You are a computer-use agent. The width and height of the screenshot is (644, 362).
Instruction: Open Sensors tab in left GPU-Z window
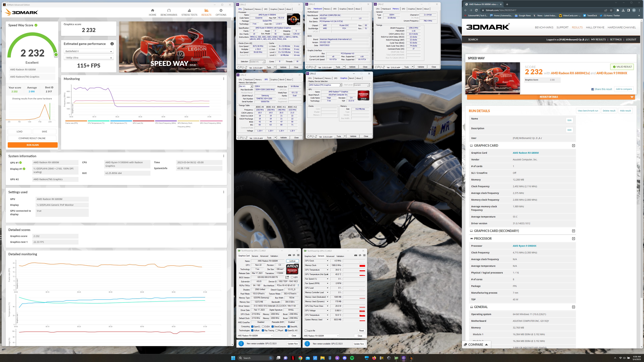tap(255, 256)
